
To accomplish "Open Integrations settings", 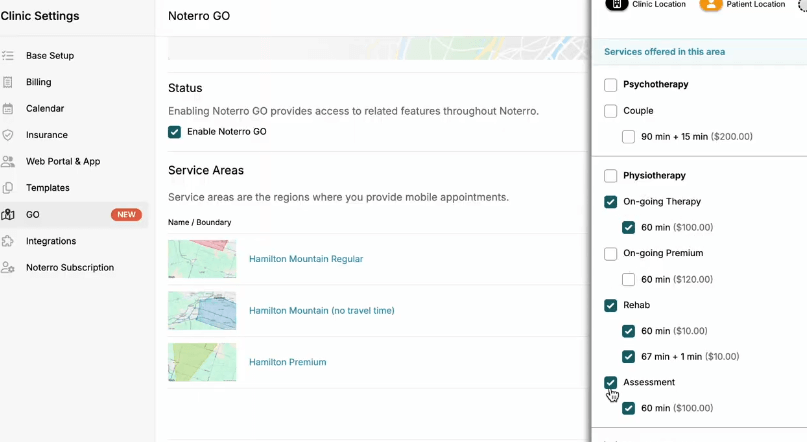I will (x=51, y=241).
